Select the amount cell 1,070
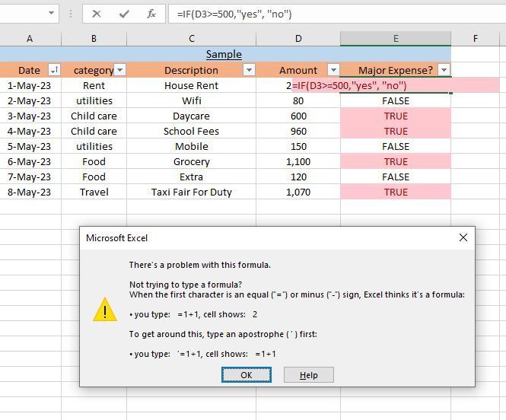The height and width of the screenshot is (420, 506). coord(298,192)
